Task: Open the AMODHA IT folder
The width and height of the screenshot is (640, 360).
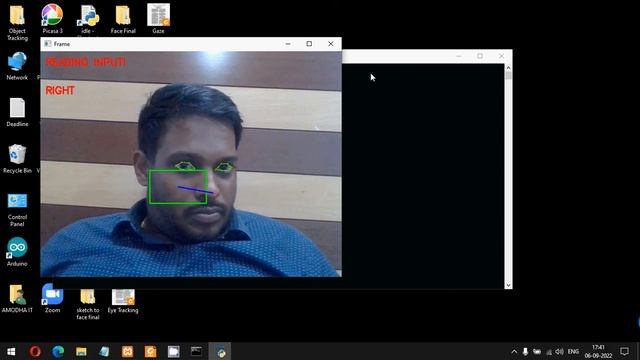Action: click(x=17, y=298)
